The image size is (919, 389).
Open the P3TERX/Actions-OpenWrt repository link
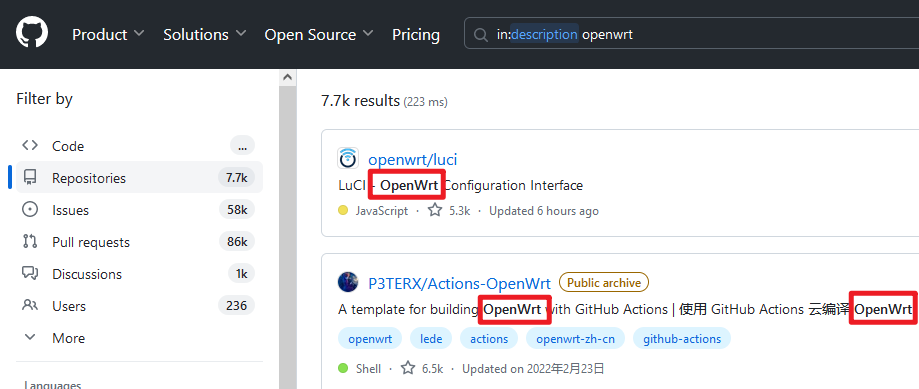coord(460,284)
